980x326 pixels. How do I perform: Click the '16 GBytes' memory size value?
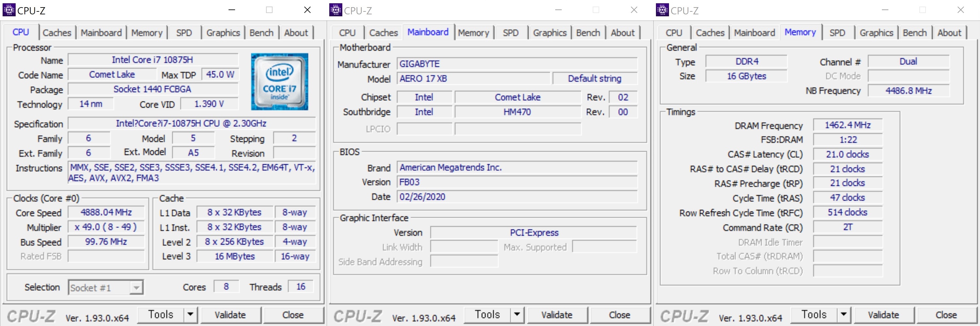(x=747, y=76)
